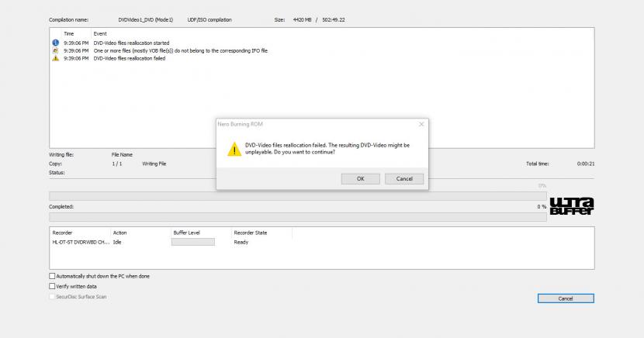Screen dimensions: 644x338
Task: Click the size value 4420 MB
Action: click(x=302, y=19)
